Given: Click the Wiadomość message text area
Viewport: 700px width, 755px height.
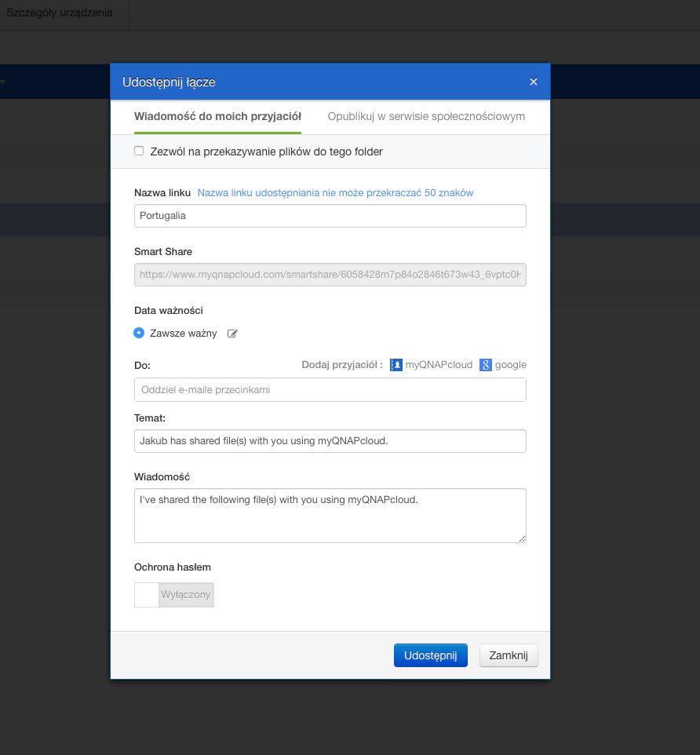Looking at the screenshot, I should pyautogui.click(x=330, y=516).
